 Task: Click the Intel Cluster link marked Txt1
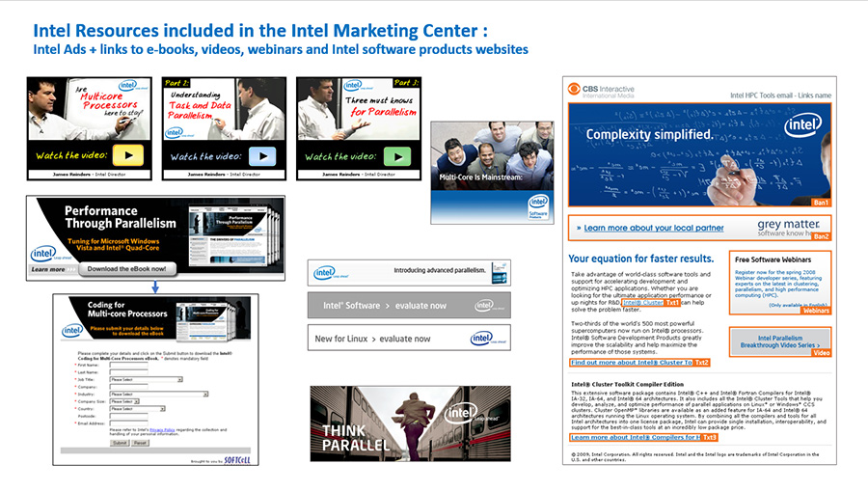pos(643,303)
